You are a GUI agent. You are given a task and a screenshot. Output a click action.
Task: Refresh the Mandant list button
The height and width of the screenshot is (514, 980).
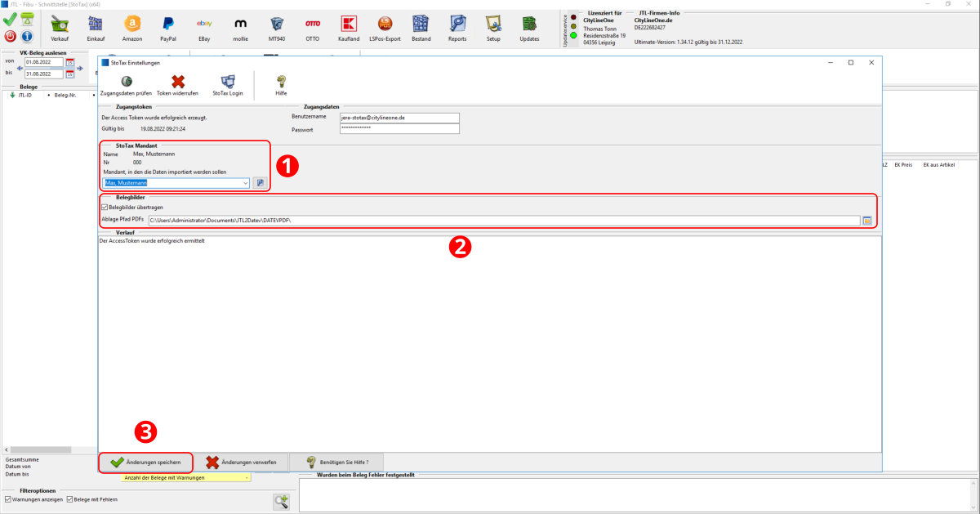(x=260, y=183)
